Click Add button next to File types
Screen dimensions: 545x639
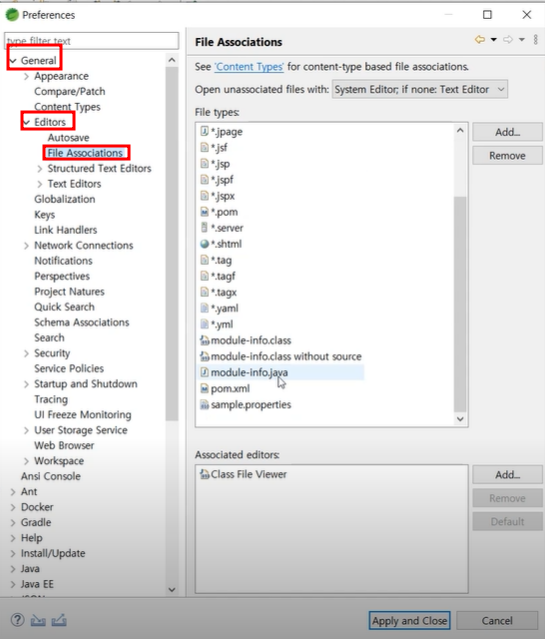507,132
